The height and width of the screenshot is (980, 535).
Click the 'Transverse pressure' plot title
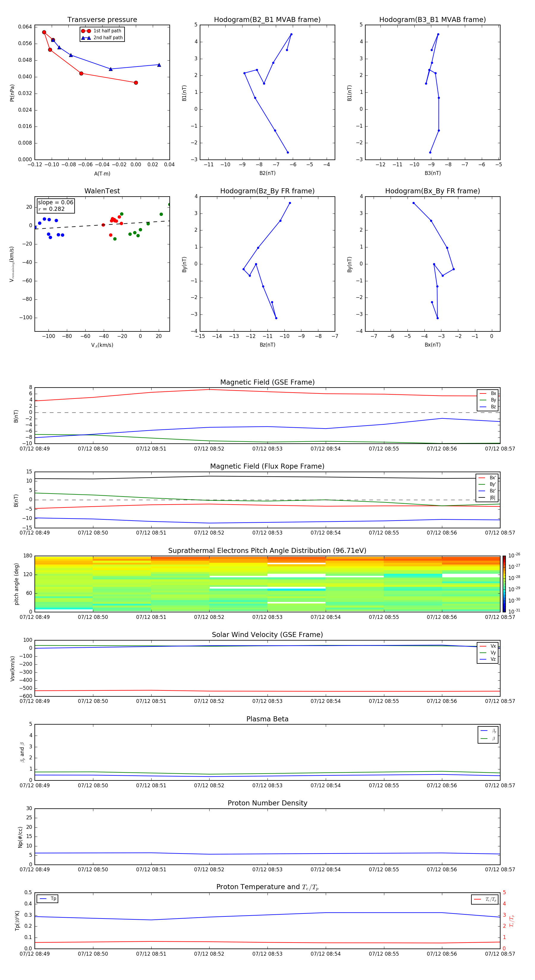click(102, 20)
